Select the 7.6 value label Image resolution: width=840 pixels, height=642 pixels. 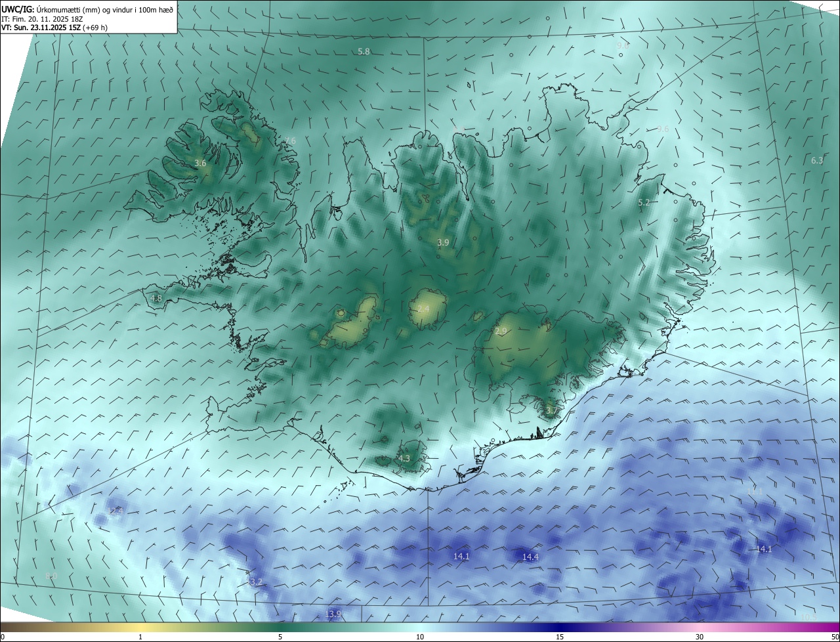point(290,141)
